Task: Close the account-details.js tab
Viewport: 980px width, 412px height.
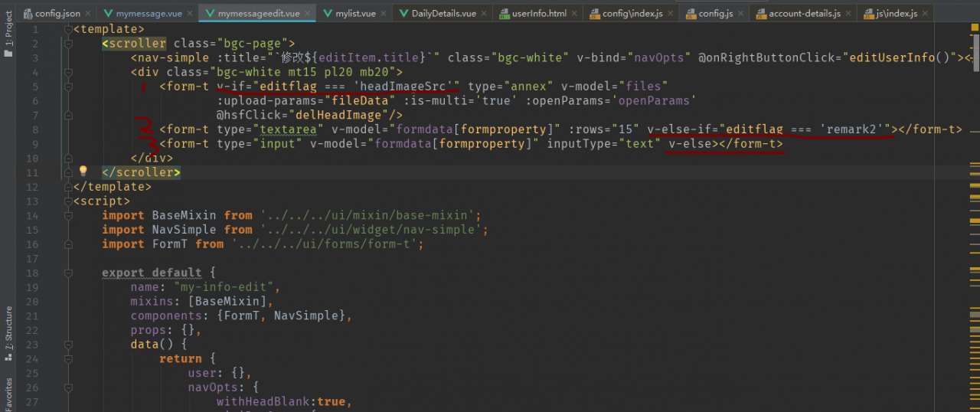Action: coord(850,14)
